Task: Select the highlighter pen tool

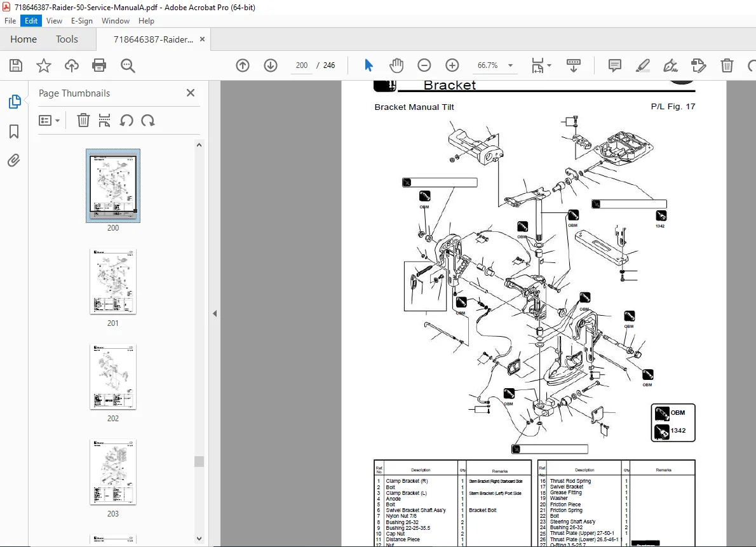Action: (643, 65)
